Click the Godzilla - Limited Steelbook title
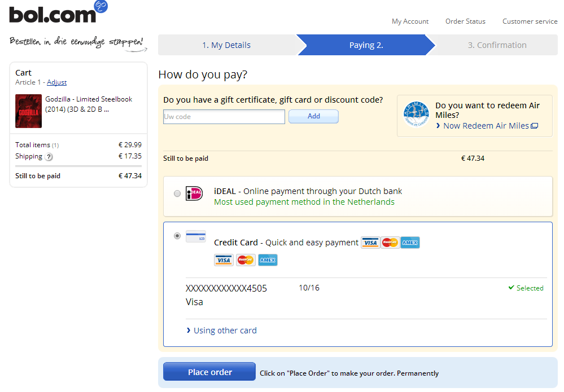Image resolution: width=564 pixels, height=392 pixels. (x=89, y=104)
